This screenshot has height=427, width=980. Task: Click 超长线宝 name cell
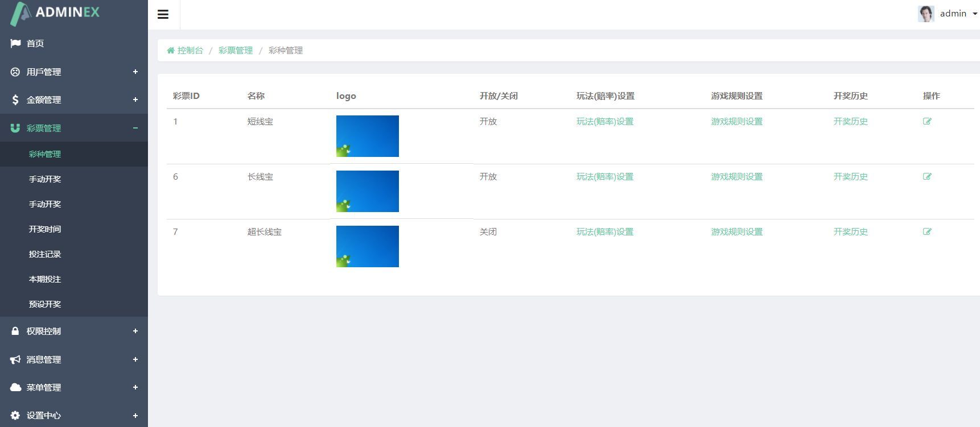[265, 231]
